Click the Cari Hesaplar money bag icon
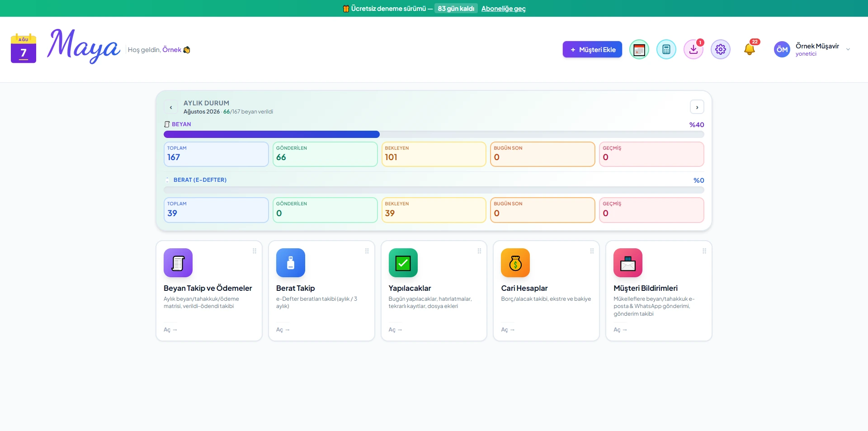The width and height of the screenshot is (868, 431). [x=515, y=263]
